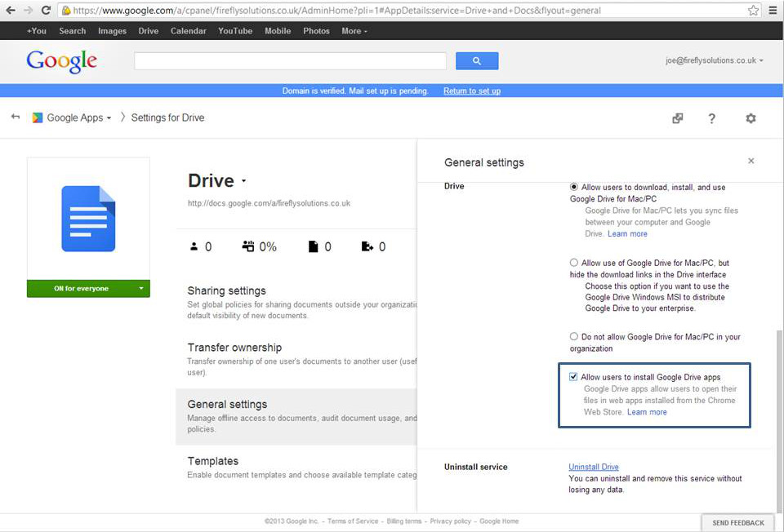Select the usage percentage statistic icon

pyautogui.click(x=249, y=246)
